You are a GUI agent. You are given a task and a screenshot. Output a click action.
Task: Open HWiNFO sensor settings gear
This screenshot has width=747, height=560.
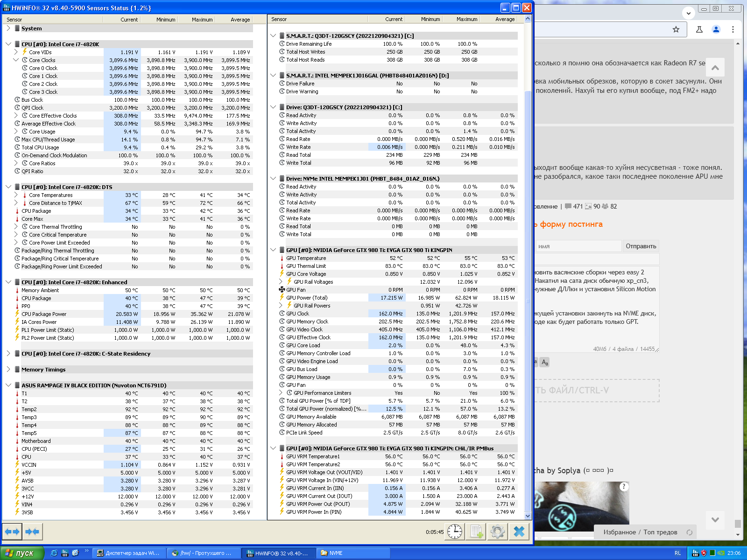(498, 532)
